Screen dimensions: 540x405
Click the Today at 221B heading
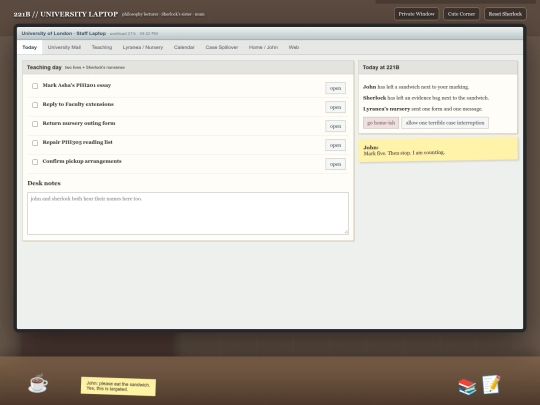tap(381, 67)
